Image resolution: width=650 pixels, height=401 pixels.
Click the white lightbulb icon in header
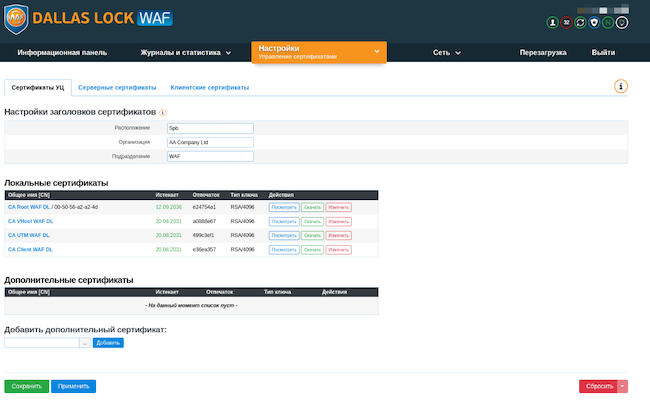pyautogui.click(x=622, y=22)
